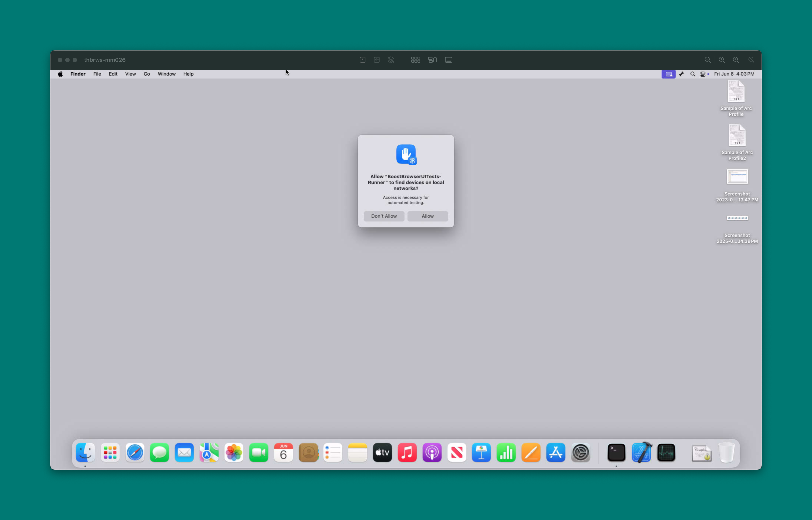
Task: Open the File menu
Action: pos(97,74)
